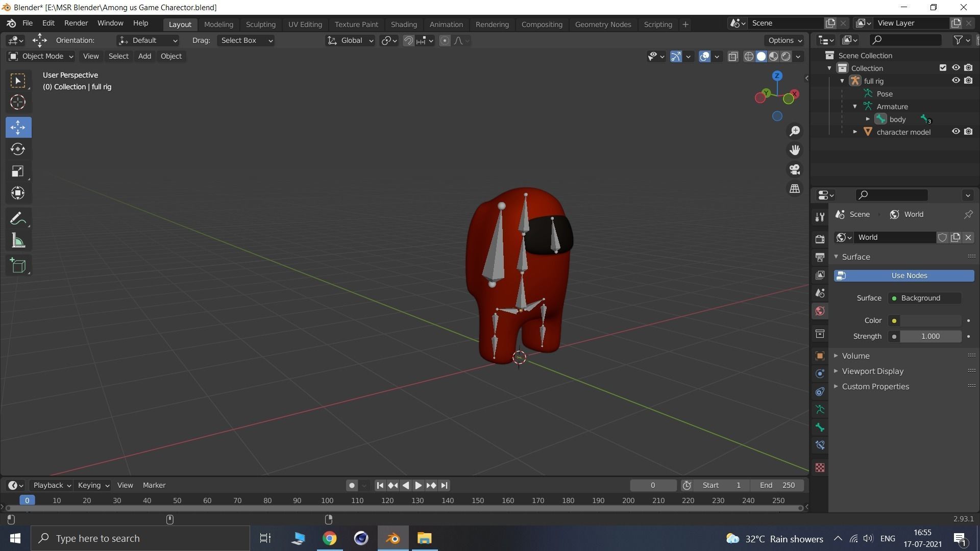Expand the Viewport Display panel

[x=904, y=371]
